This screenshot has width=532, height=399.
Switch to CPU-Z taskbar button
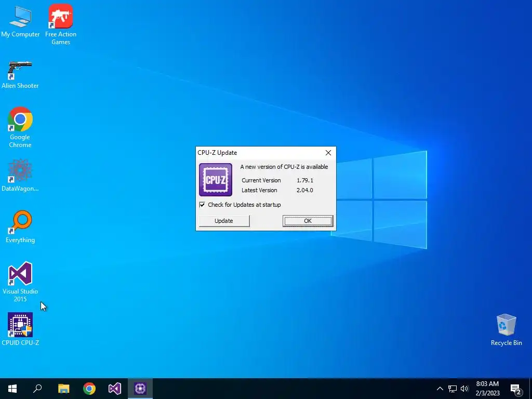[140, 389]
